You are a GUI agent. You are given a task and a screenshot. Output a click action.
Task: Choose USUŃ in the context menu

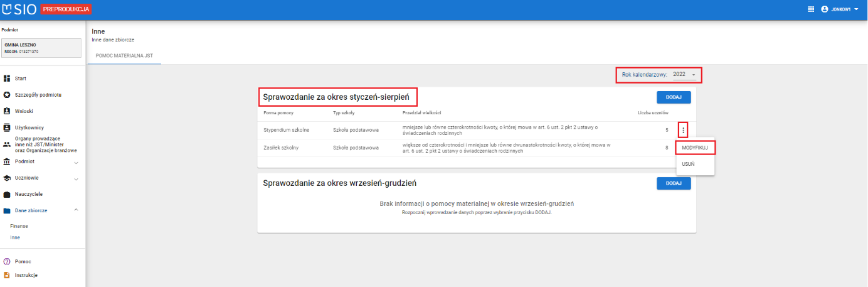688,165
